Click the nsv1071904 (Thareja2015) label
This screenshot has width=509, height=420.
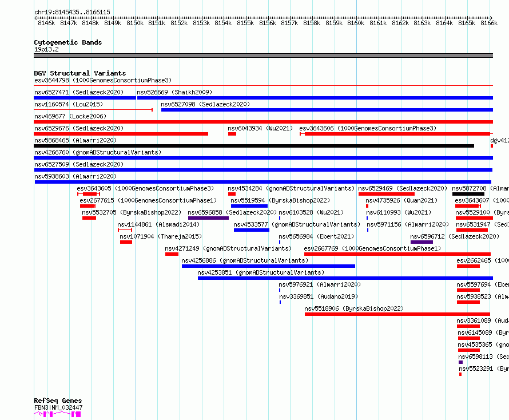pos(161,236)
